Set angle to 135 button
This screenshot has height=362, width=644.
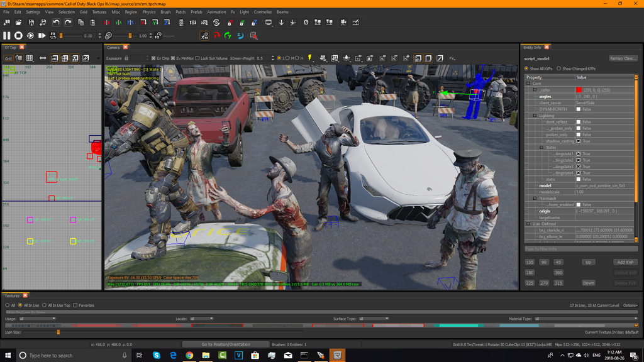[x=530, y=262]
